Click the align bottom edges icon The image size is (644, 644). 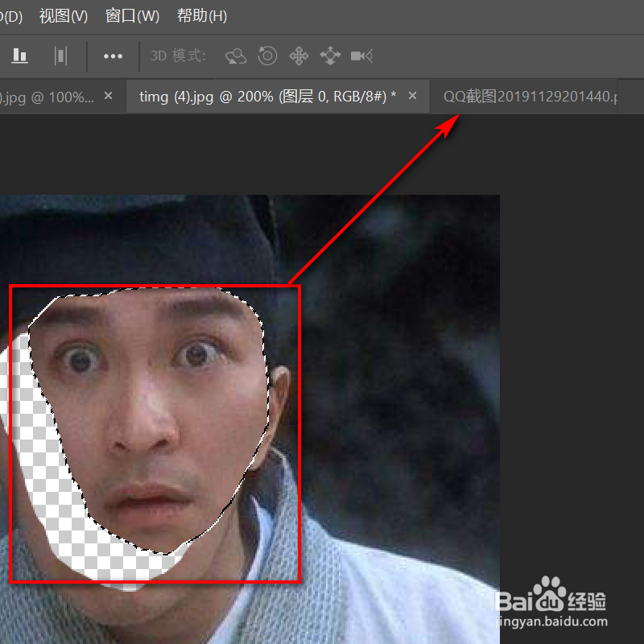pos(19,56)
